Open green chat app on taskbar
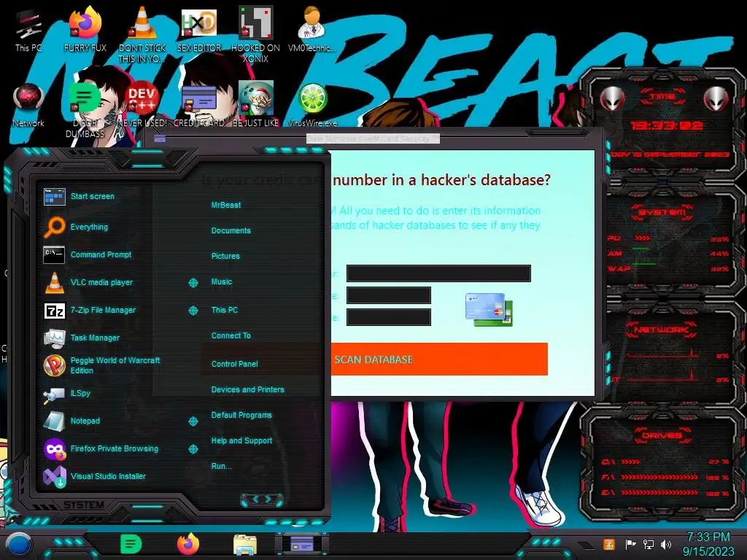 coord(131,544)
